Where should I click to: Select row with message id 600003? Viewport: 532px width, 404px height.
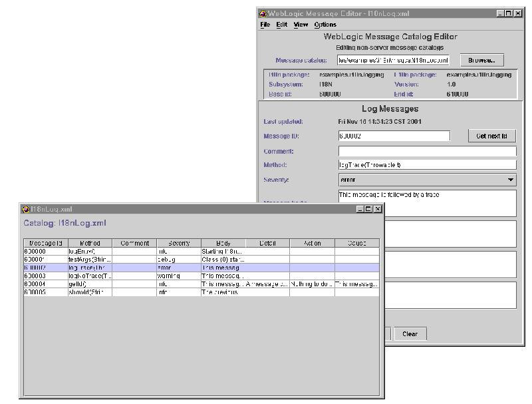(x=201, y=276)
